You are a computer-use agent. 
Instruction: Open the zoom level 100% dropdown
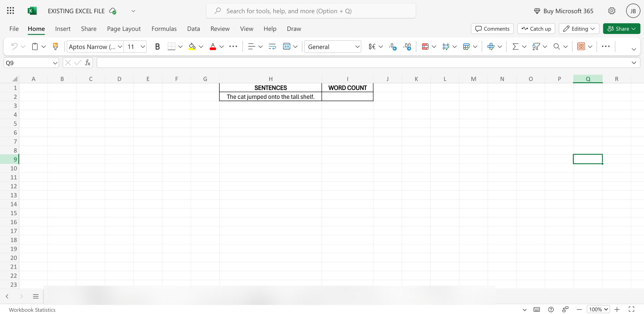[x=598, y=309]
